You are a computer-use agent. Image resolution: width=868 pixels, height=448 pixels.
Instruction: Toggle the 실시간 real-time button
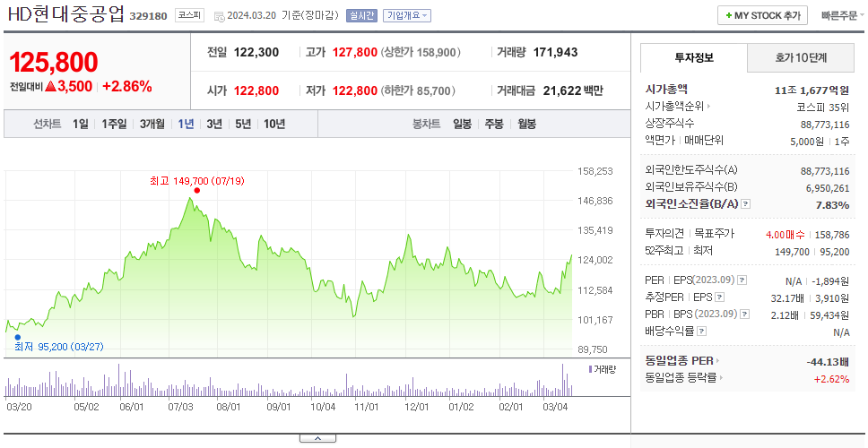[361, 16]
